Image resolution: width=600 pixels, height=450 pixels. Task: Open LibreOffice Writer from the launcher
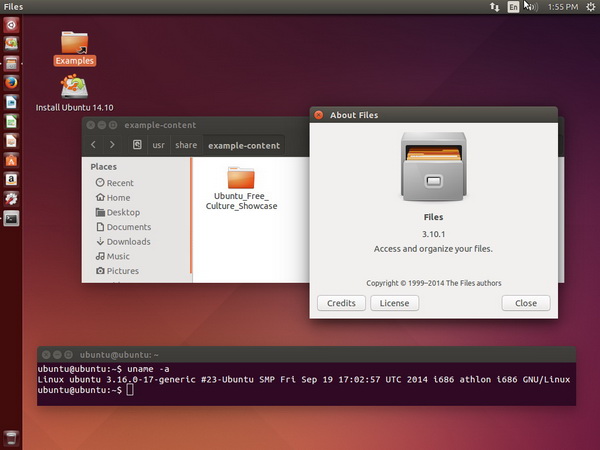click(x=11, y=101)
